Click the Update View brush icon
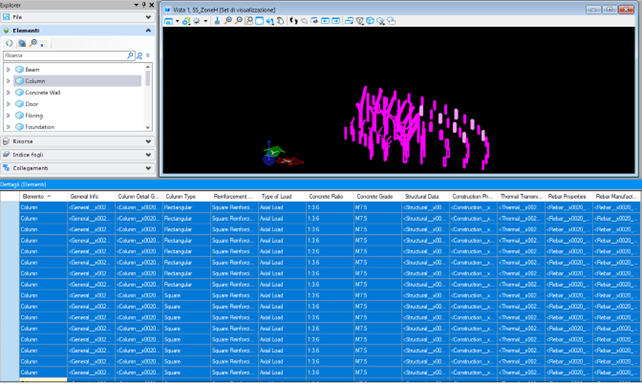The image size is (642, 384). pos(217,21)
